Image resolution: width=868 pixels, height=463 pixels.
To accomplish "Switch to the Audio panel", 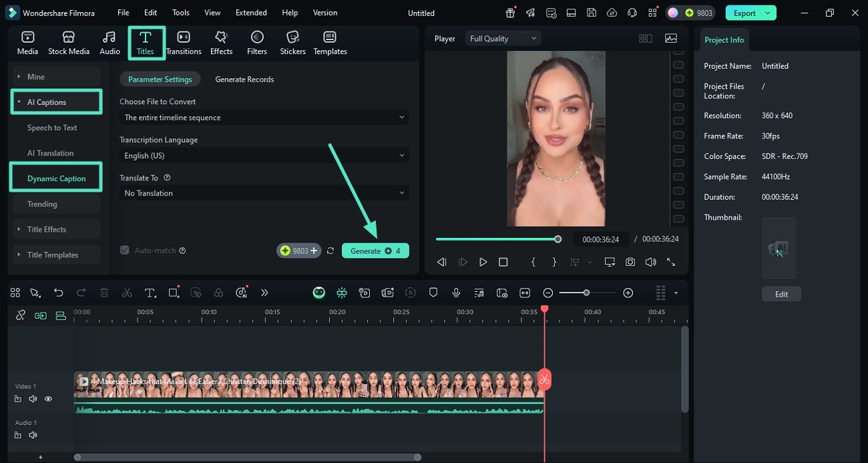I will 110,43.
